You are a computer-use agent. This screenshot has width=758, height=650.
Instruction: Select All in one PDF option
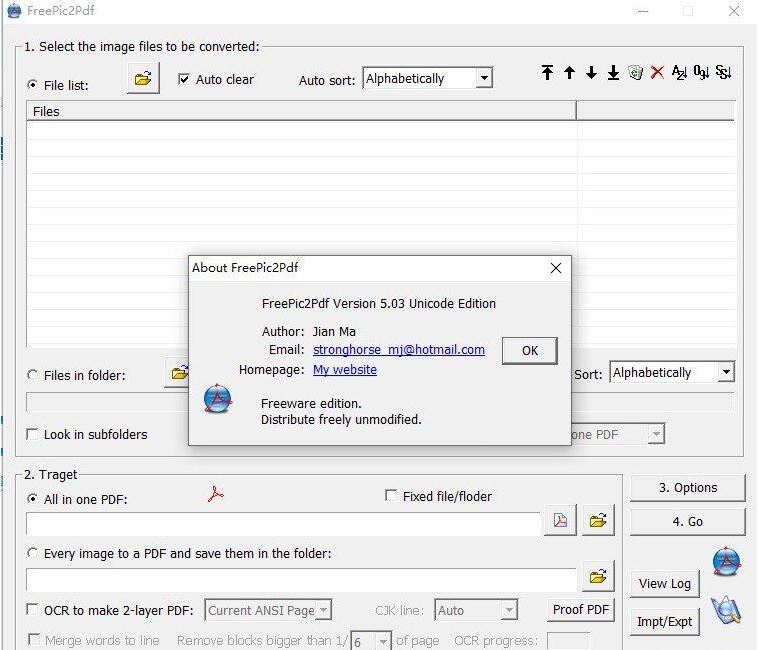click(x=32, y=498)
